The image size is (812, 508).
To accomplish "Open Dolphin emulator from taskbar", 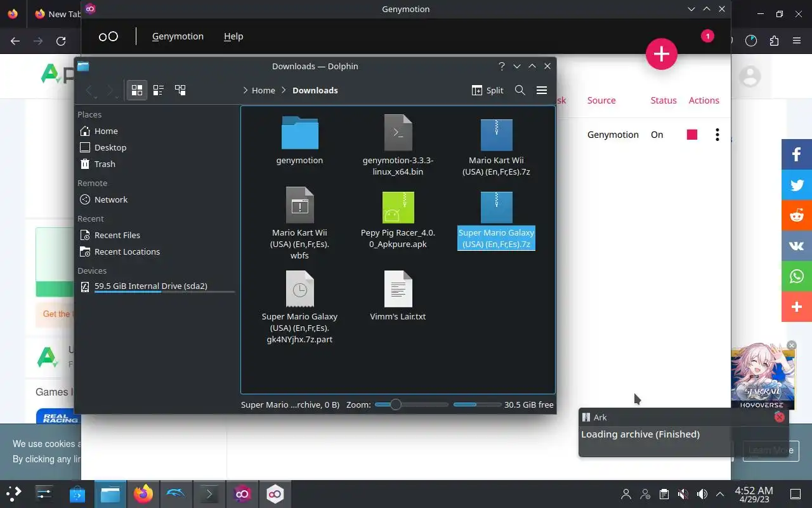I will click(x=176, y=493).
